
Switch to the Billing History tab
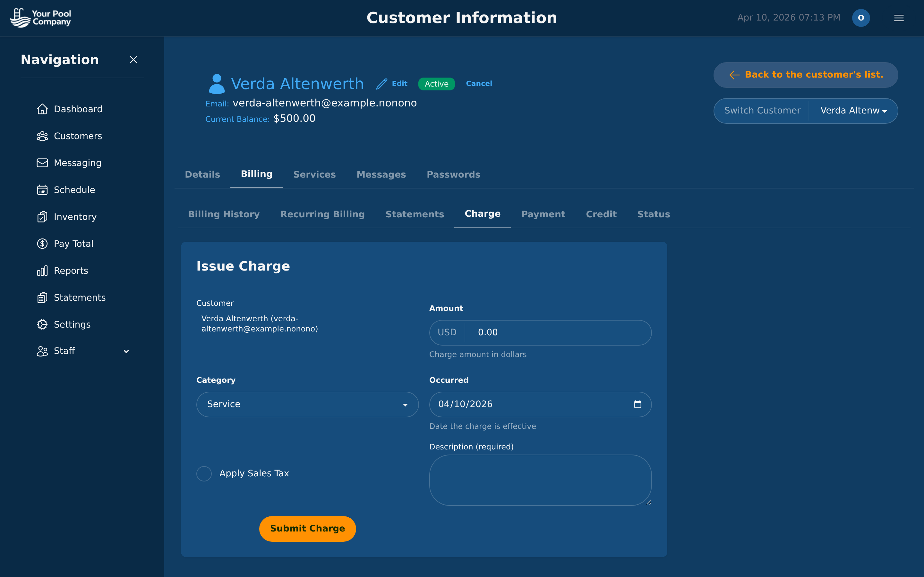click(224, 214)
